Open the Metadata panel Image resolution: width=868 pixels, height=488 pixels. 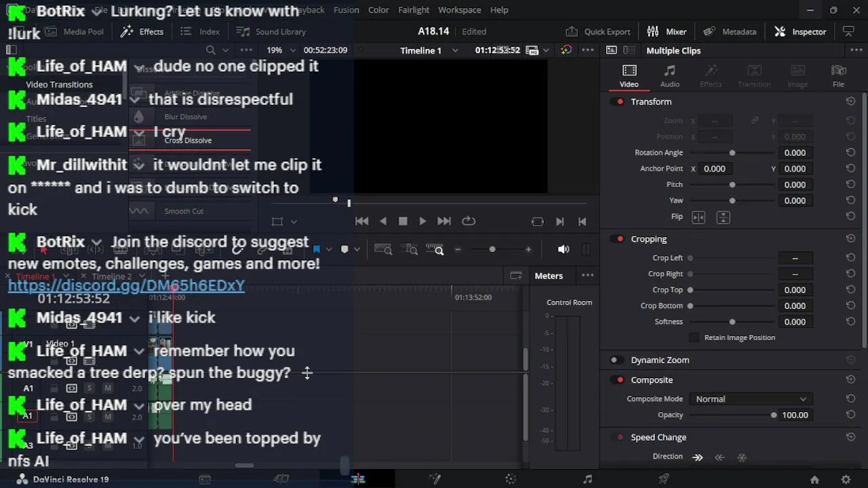[730, 31]
